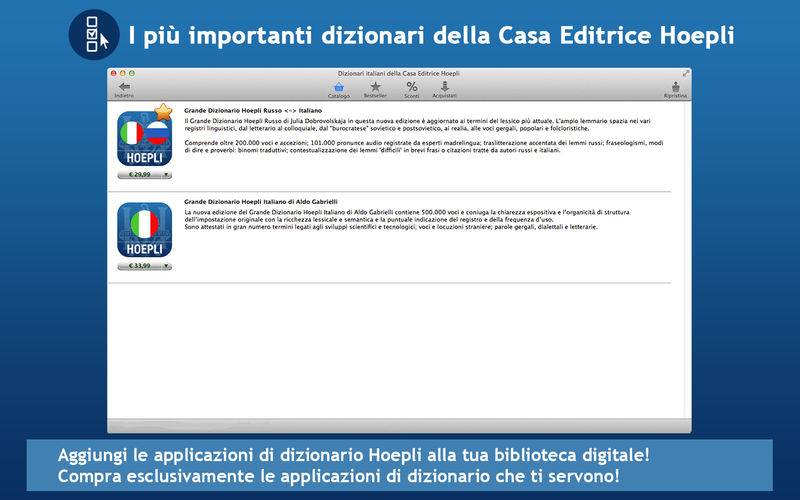
Task: View Acquistati purchased downloads
Action: [x=444, y=90]
